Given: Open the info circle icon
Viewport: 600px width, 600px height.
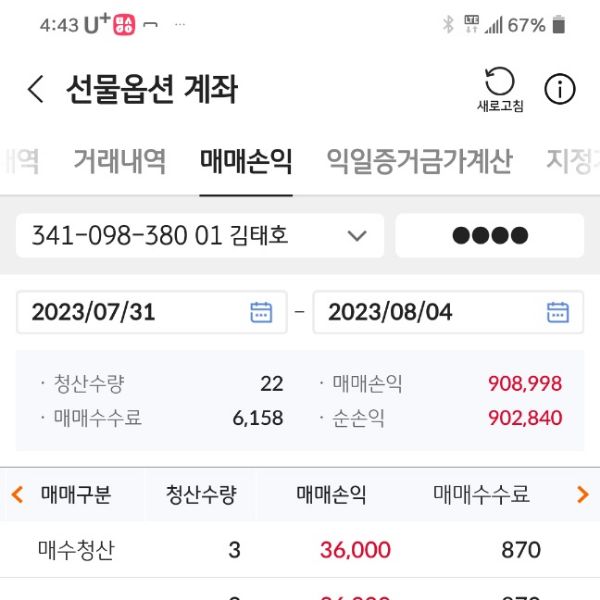Looking at the screenshot, I should [x=559, y=89].
